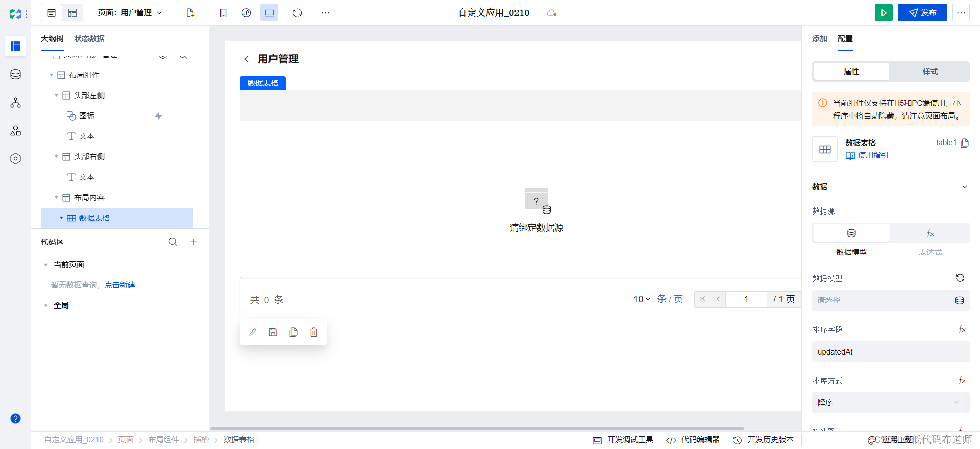Select the 数据表格 tree item

pos(117,218)
